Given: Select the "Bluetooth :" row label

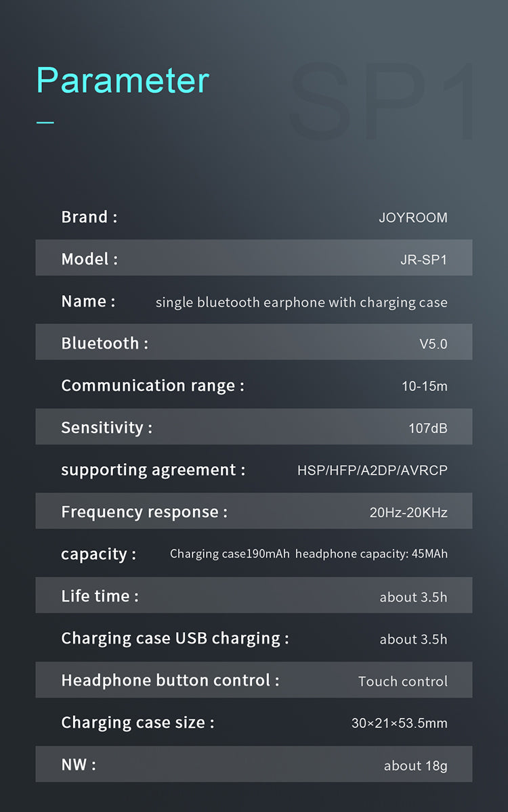Looking at the screenshot, I should 104,344.
